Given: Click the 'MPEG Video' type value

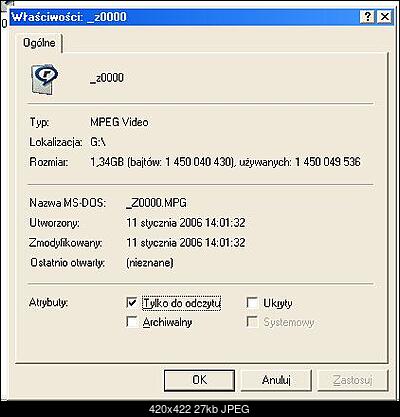Looking at the screenshot, I should point(119,122).
